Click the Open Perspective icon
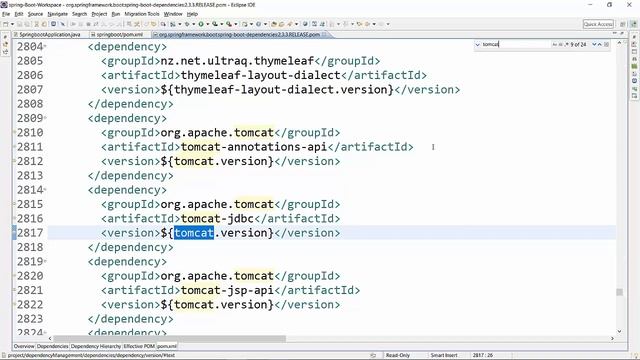Viewport: 640px width, 360px height. [623, 24]
